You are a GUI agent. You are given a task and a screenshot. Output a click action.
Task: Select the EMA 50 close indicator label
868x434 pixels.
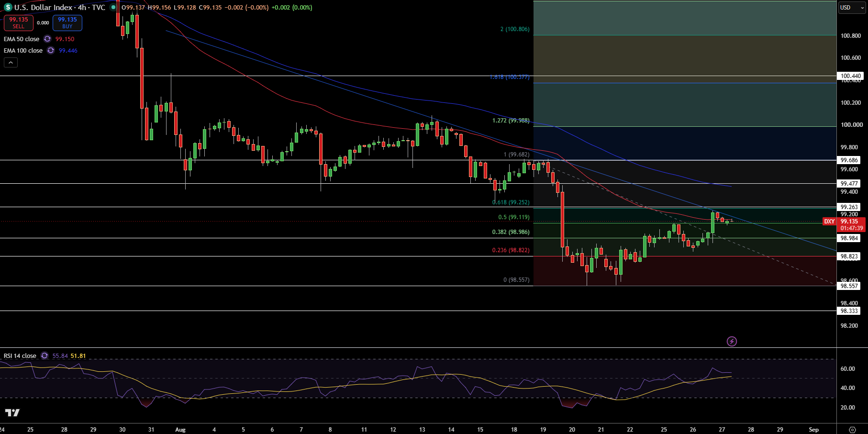point(22,39)
